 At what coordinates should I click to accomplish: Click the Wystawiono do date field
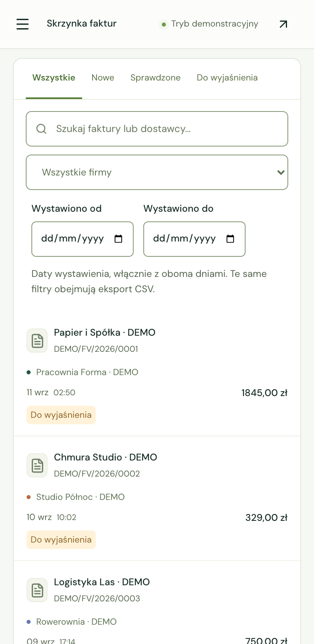(x=194, y=239)
